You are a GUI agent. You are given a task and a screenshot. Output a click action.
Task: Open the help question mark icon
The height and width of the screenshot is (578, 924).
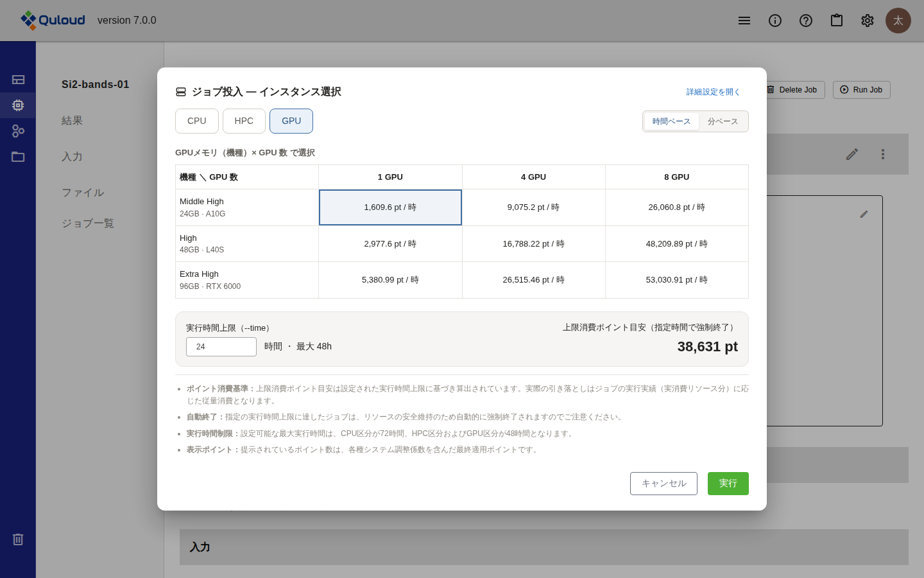(806, 21)
